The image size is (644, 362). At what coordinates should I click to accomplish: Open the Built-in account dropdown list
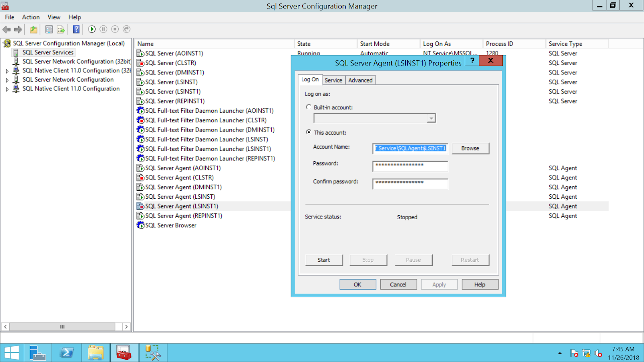(431, 118)
